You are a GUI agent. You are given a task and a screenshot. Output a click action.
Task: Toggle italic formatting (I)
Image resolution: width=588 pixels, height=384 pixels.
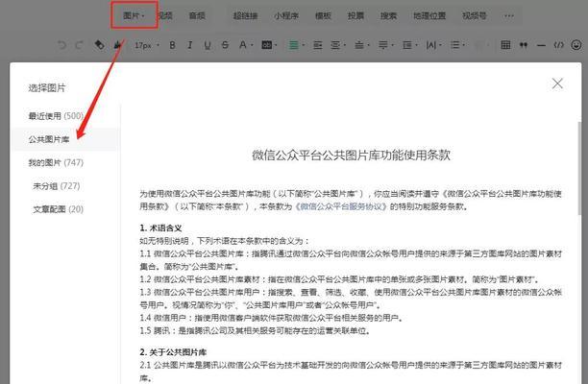189,45
